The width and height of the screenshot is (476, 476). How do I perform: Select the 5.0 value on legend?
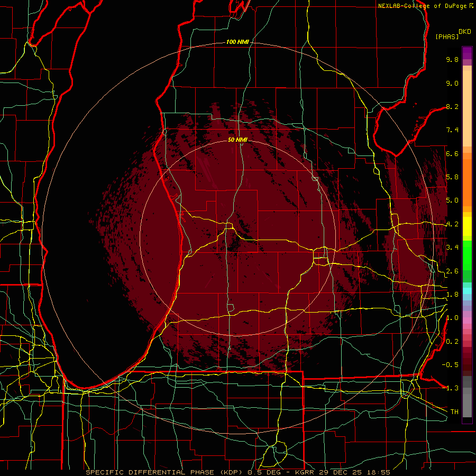point(452,200)
